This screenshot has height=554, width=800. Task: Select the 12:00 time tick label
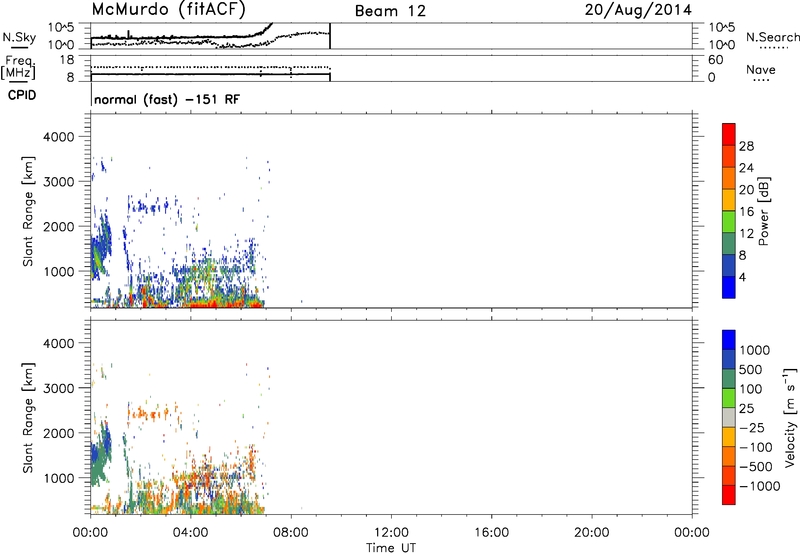391,533
